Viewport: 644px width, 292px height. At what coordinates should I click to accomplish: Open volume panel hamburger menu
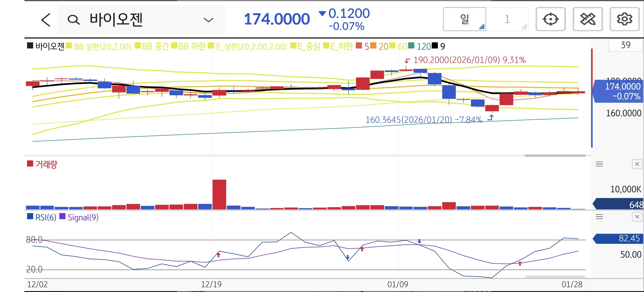599,164
